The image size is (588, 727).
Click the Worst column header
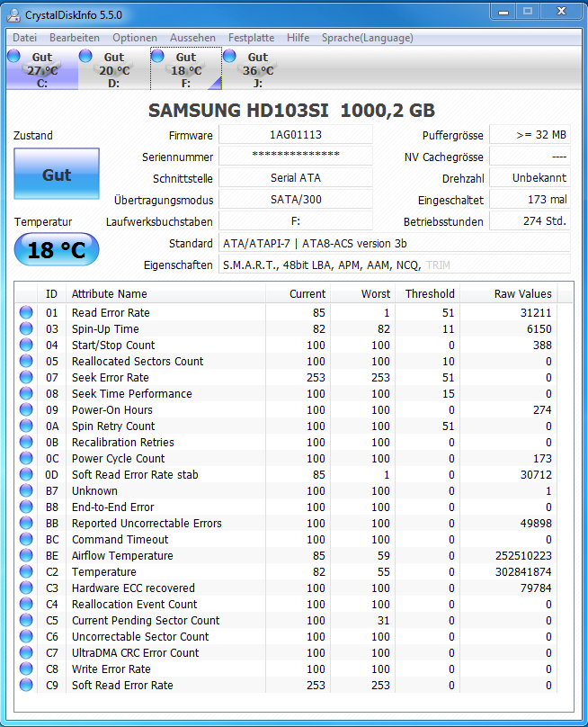pyautogui.click(x=362, y=294)
